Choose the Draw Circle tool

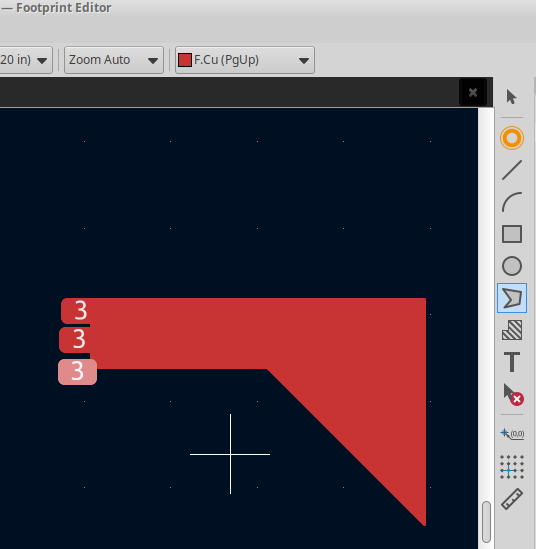coord(512,266)
